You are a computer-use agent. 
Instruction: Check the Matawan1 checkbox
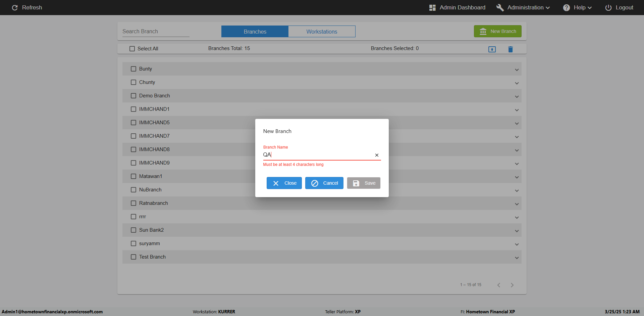133,176
